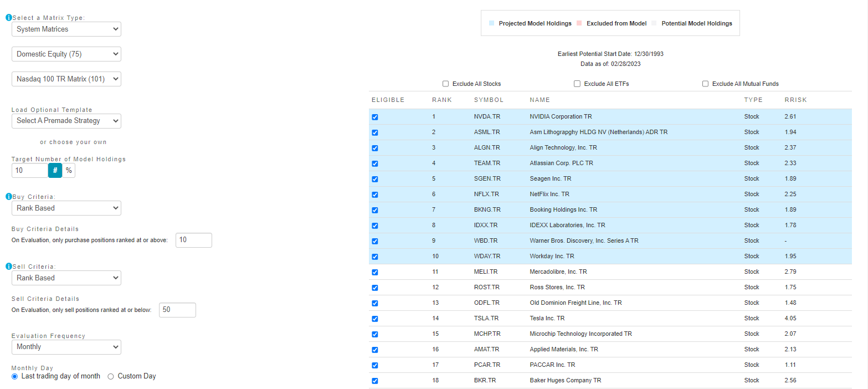Click the Target Number of Model Holdings field

(x=30, y=170)
